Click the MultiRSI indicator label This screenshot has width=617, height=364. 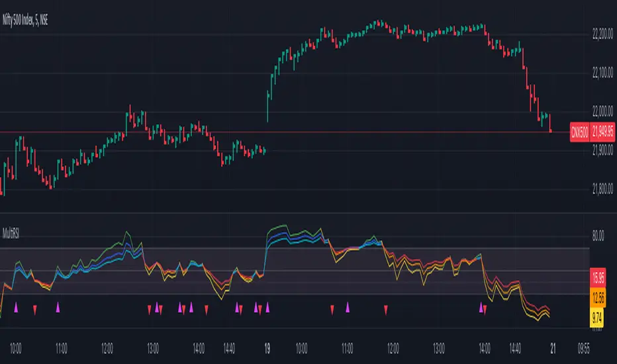[x=11, y=234]
